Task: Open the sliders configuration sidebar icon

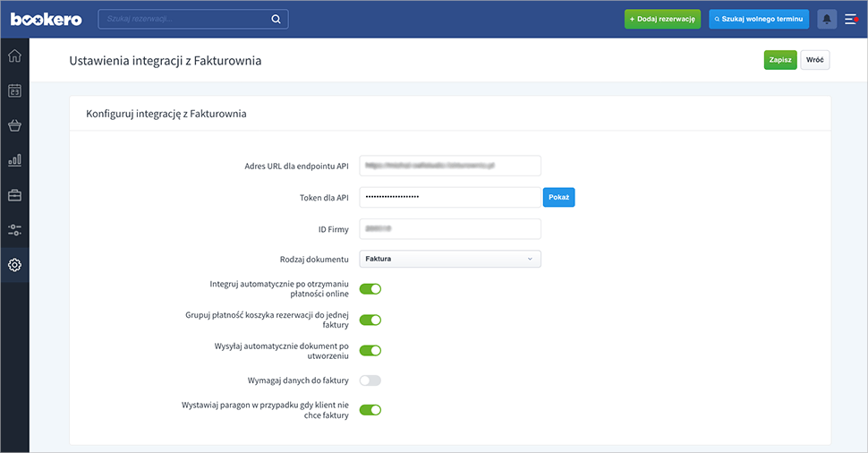Action: (x=15, y=230)
